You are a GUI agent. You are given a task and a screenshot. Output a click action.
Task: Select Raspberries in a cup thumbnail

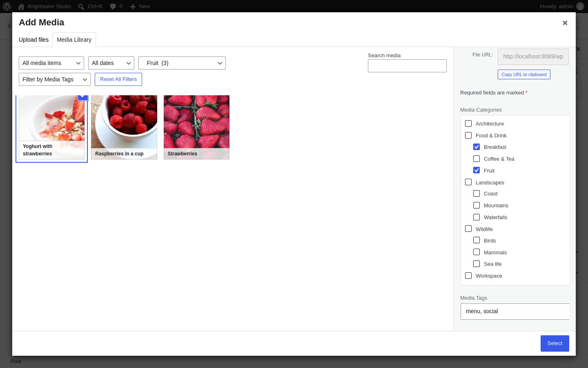pos(124,127)
